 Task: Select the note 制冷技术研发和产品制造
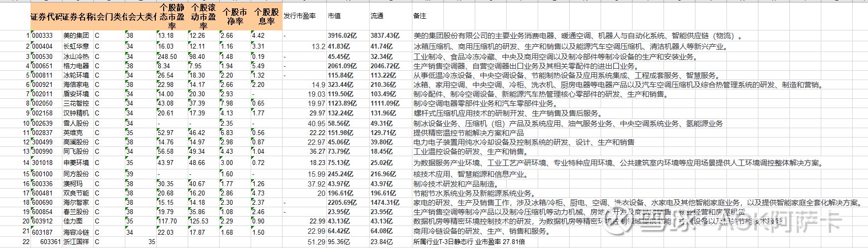click(456, 184)
